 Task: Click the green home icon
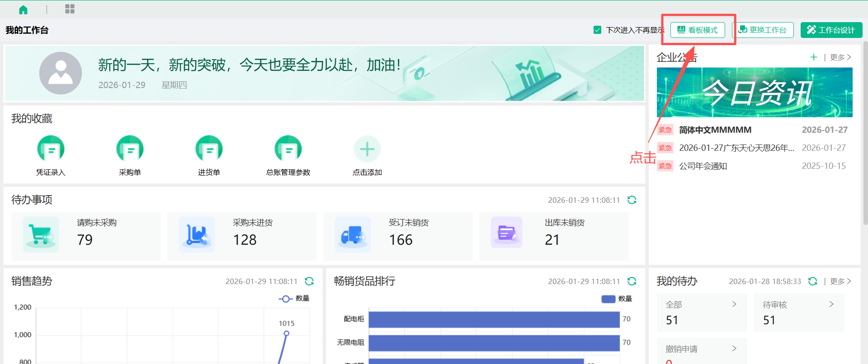coord(24,9)
